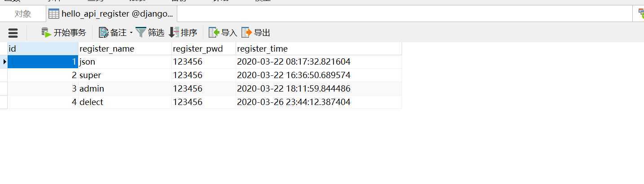Screen dimensions: 644x184
Task: Click the register_time column header
Action: 319,48
